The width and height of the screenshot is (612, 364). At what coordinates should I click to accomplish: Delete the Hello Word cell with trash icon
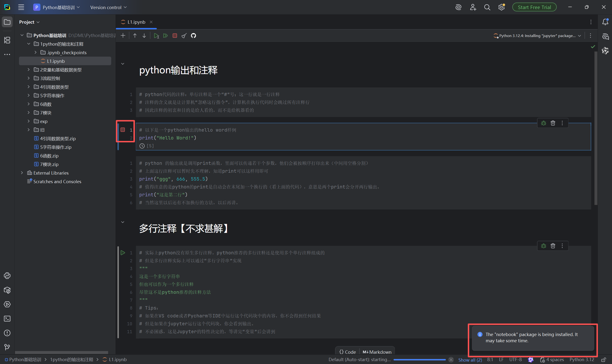(553, 123)
